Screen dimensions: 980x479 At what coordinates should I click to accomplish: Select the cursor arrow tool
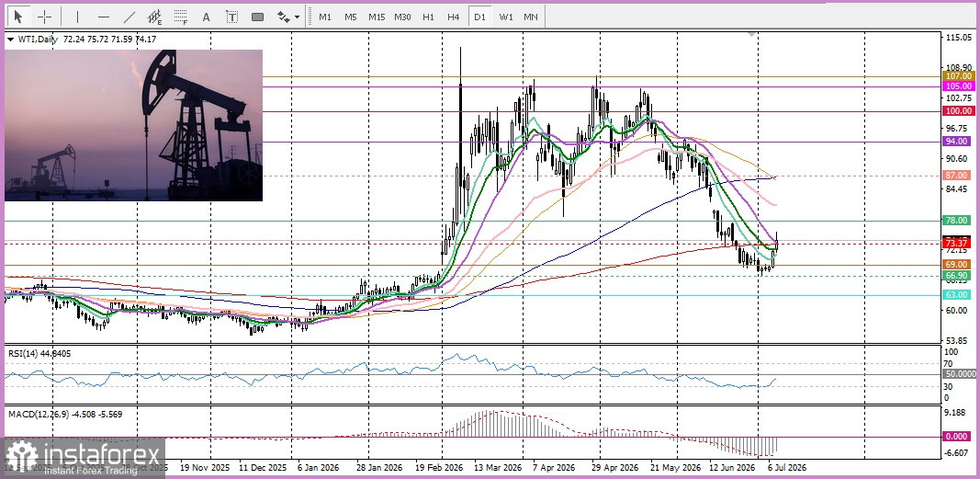tap(17, 17)
